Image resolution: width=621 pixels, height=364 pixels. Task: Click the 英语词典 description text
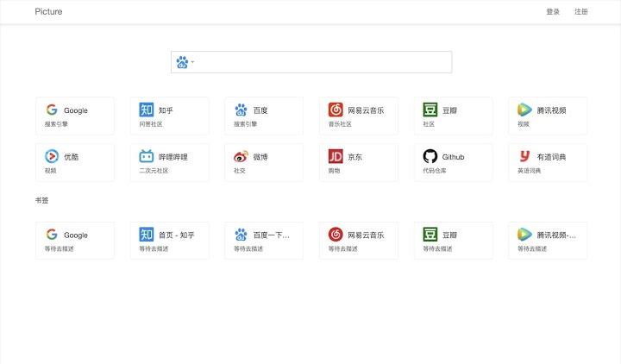(x=529, y=171)
